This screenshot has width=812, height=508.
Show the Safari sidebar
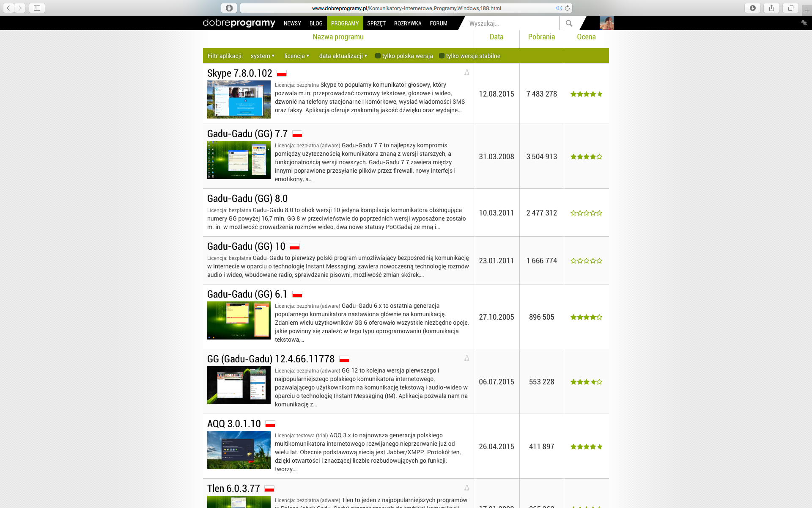37,8
